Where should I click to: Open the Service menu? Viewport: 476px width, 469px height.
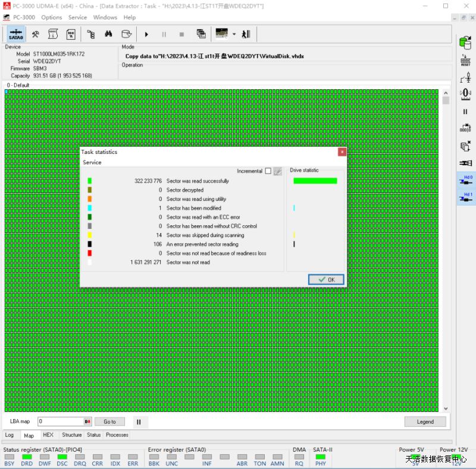pyautogui.click(x=77, y=17)
